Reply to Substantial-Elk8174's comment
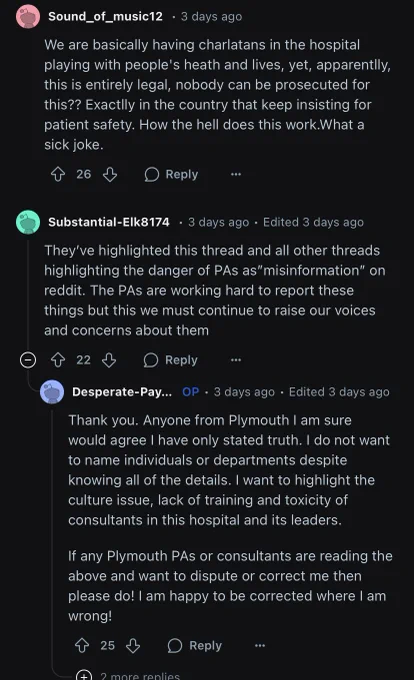Screen dimensions: 414x680 point(171,360)
